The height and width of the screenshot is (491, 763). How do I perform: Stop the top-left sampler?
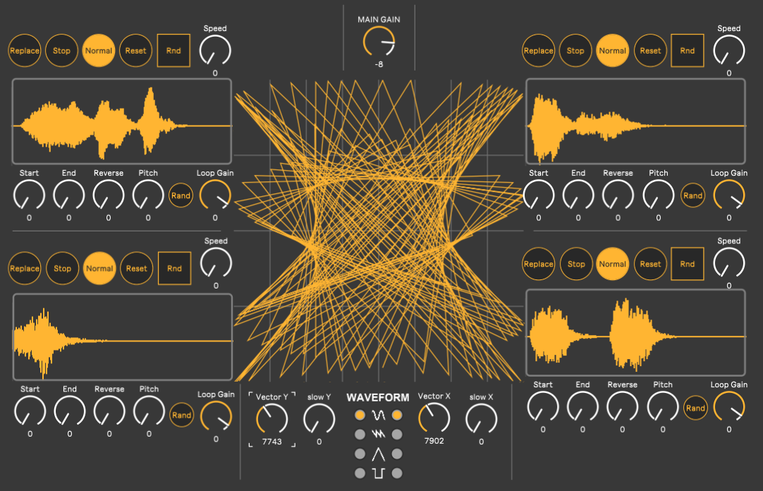[62, 51]
